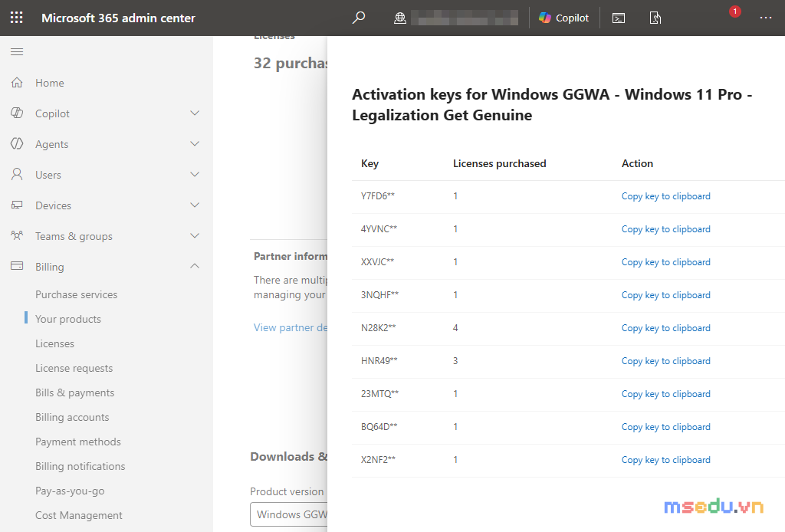
Task: Copy key 4YVNC** to clipboard
Action: (x=666, y=229)
